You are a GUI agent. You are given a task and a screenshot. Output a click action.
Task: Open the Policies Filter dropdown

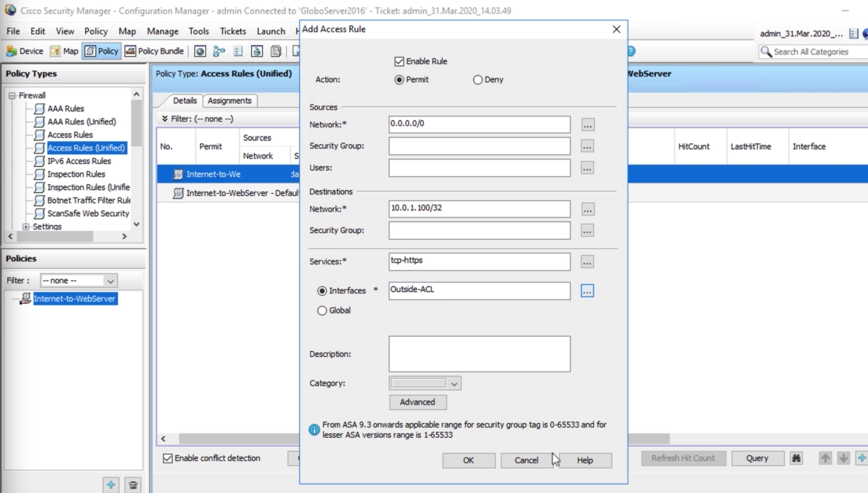(79, 281)
